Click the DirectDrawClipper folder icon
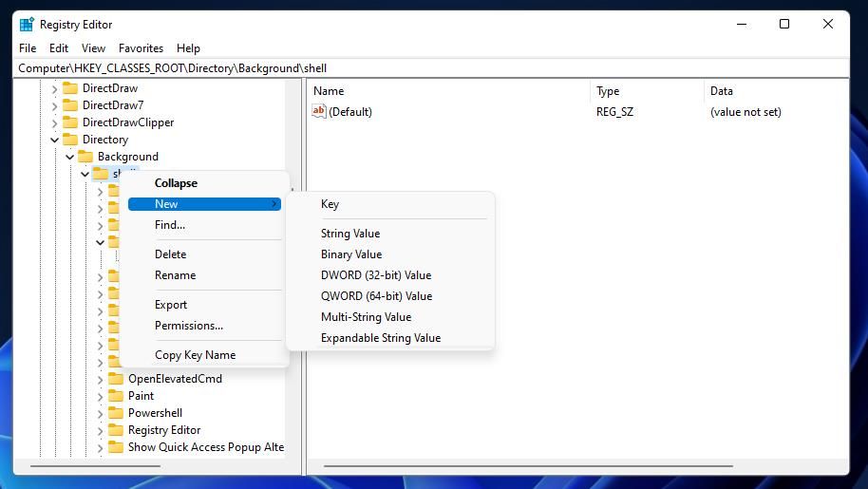 pyautogui.click(x=70, y=122)
